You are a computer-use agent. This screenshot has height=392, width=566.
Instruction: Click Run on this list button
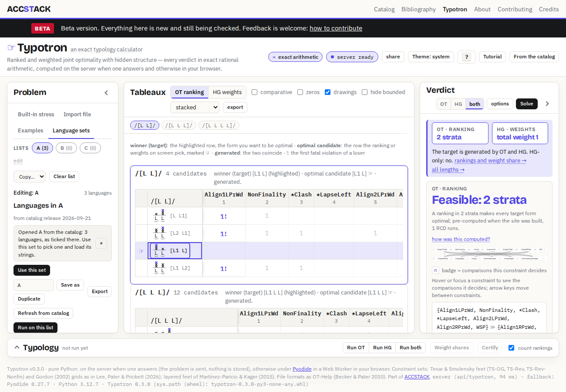coord(36,328)
